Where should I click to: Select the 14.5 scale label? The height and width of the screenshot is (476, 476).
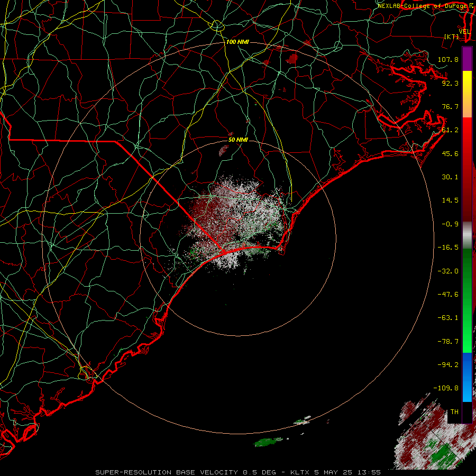tap(450, 200)
